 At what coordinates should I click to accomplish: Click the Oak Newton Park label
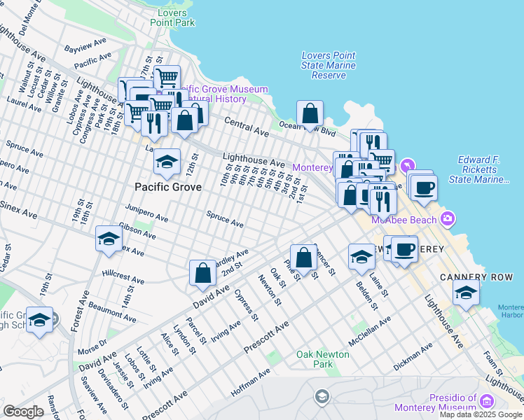pos(323,359)
